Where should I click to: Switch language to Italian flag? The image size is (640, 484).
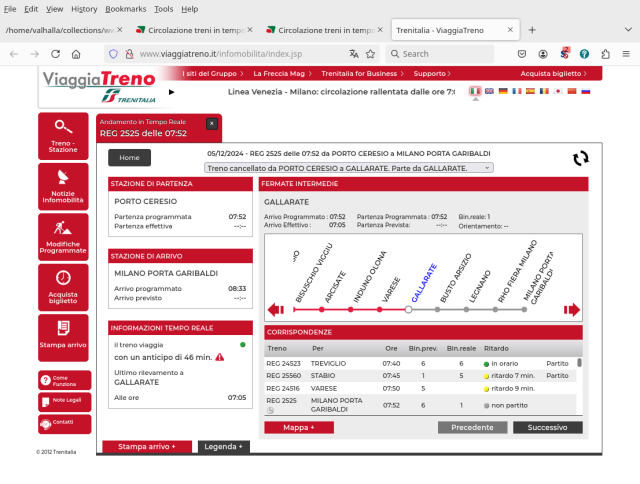pos(475,91)
